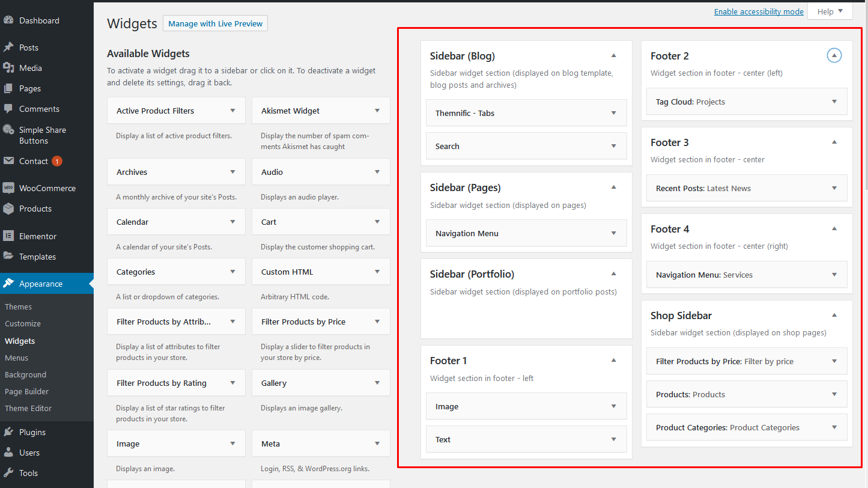Open WooCommerce via its Woo icon
Image resolution: width=868 pixels, height=488 pixels.
tap(8, 188)
